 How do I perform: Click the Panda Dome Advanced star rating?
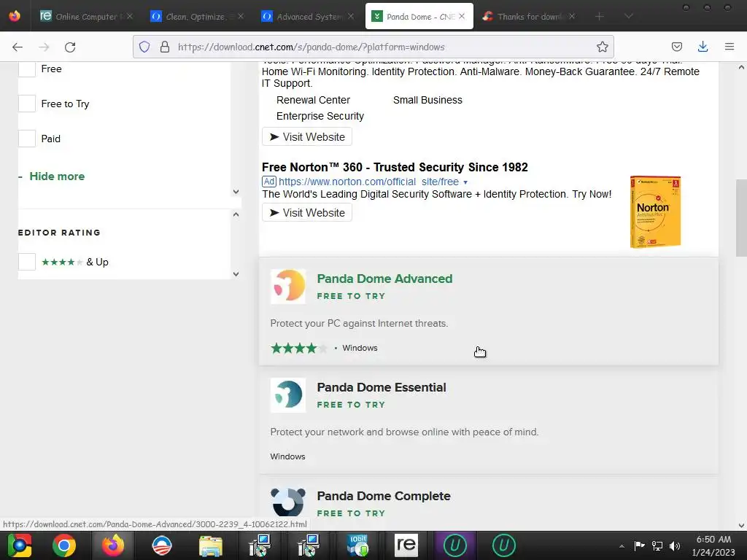coord(298,348)
